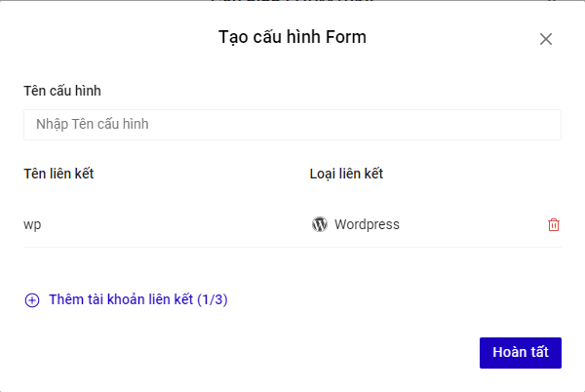Image resolution: width=585 pixels, height=392 pixels.
Task: Click the word Loại in the type header
Action: (x=324, y=174)
